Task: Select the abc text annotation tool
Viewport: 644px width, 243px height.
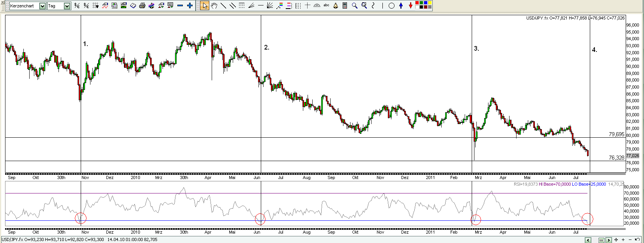Action: click(x=326, y=5)
